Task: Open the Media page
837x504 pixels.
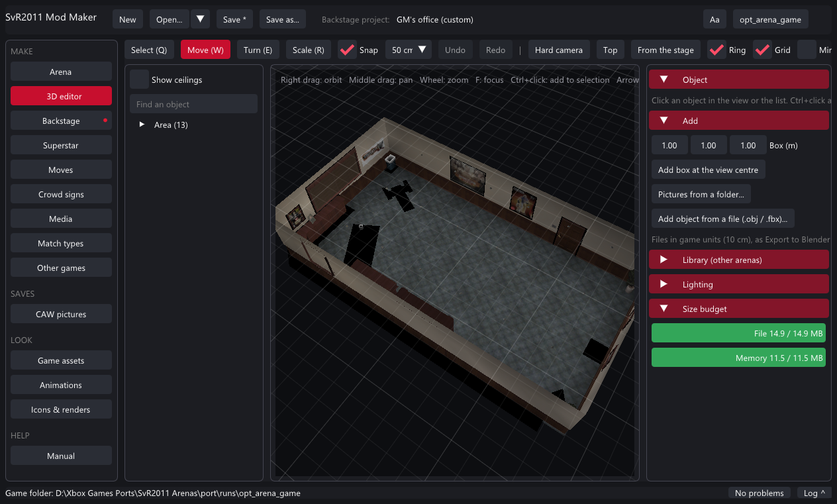Action: coord(61,219)
